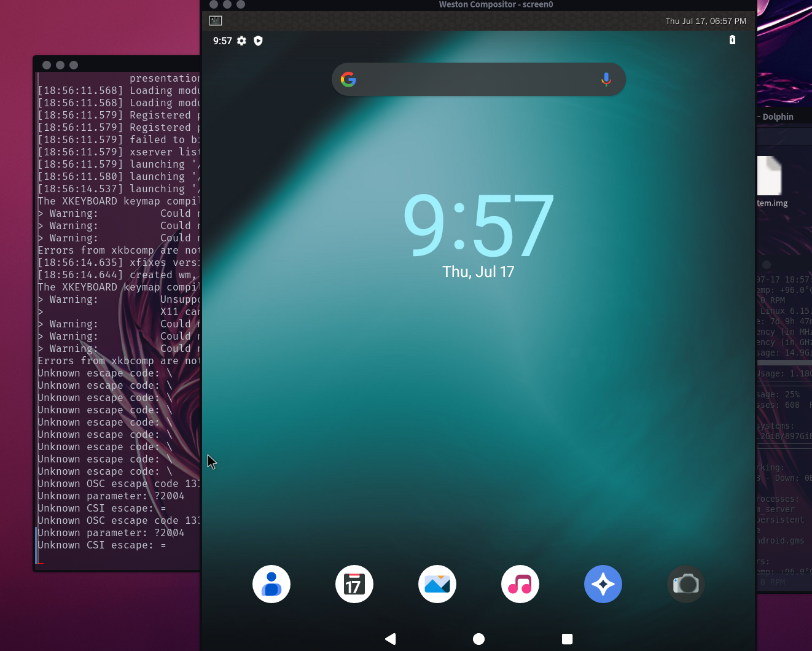This screenshot has height=651, width=812.
Task: Launch the Calendar app showing 17
Action: point(354,584)
